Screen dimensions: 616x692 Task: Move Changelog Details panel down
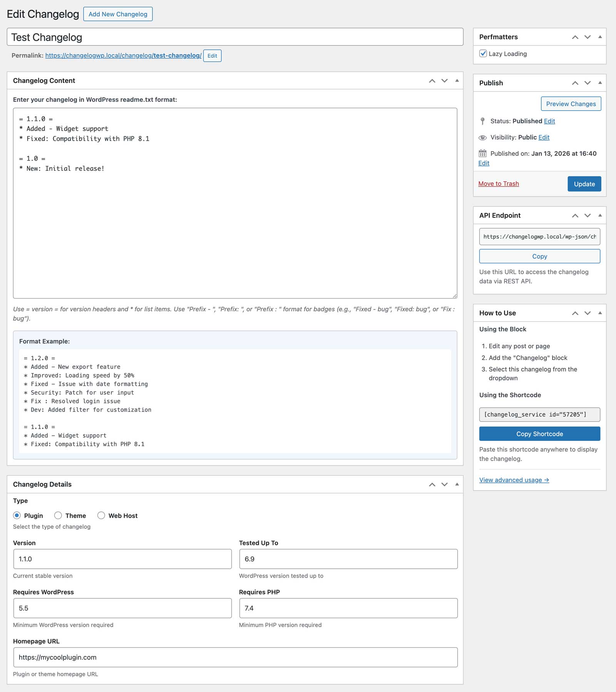[445, 484]
